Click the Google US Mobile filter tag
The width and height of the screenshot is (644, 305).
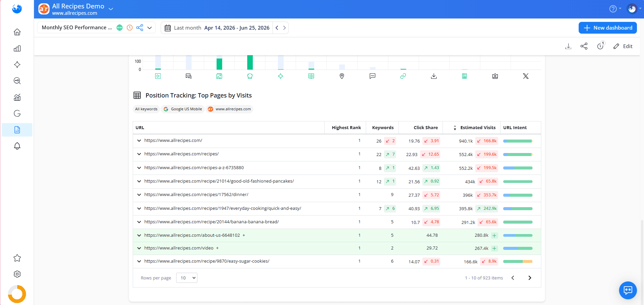183,109
